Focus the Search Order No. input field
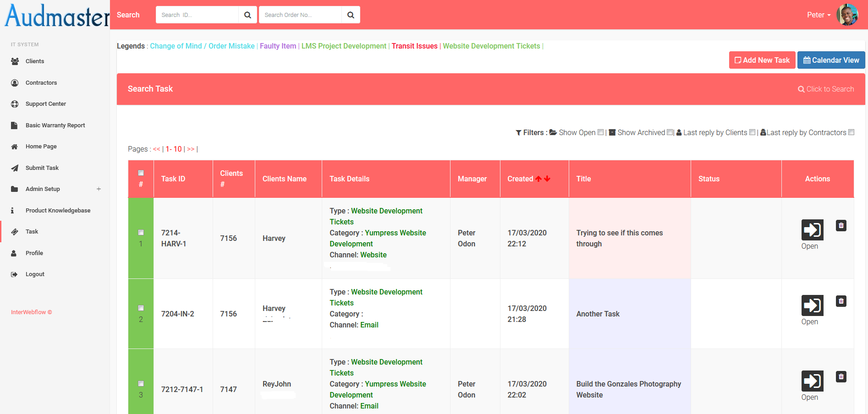 [x=300, y=15]
